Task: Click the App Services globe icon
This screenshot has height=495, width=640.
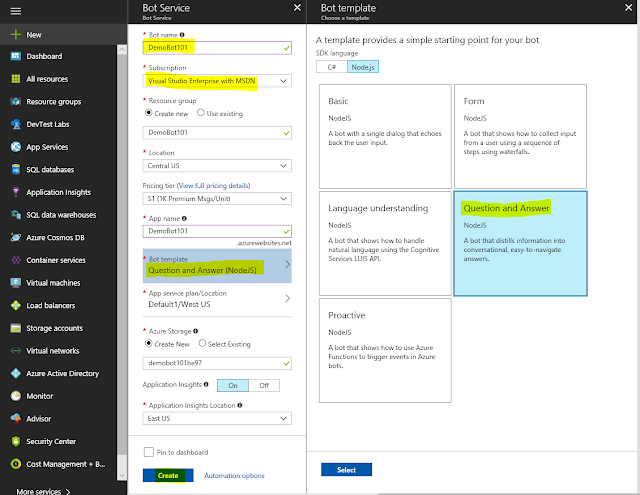Action: (x=16, y=147)
